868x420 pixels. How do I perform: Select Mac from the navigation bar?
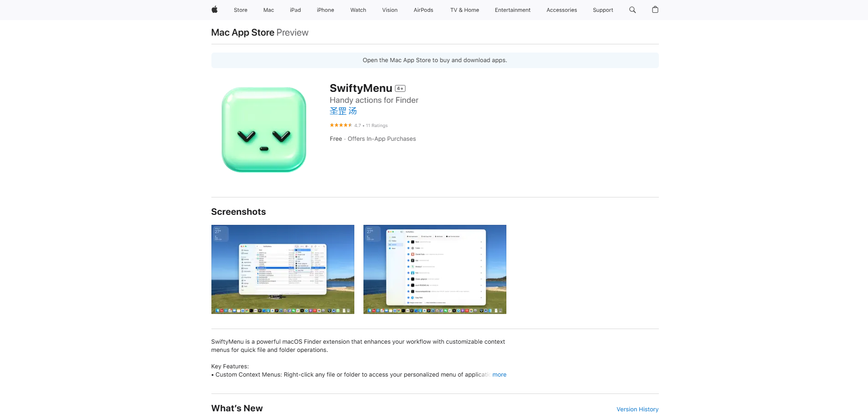(268, 10)
